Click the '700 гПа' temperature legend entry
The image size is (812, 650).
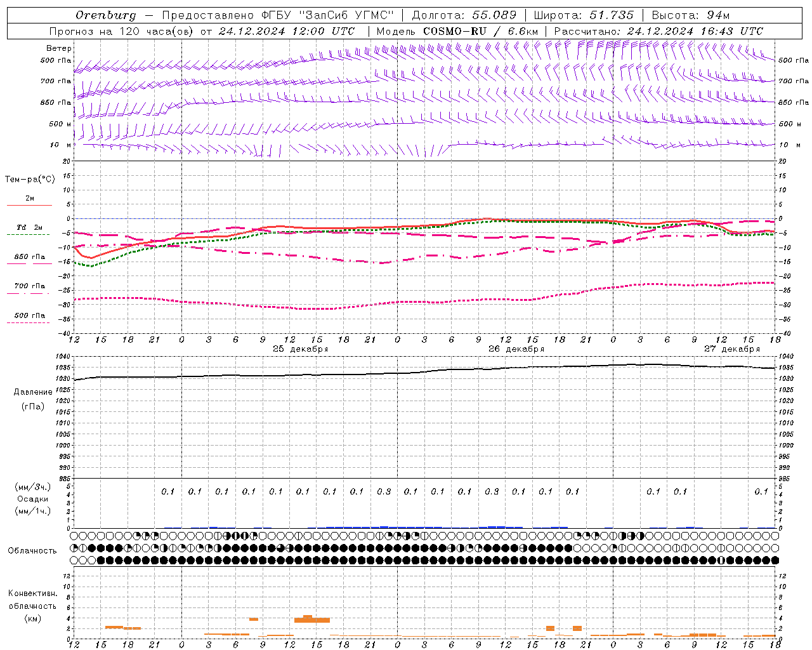[29, 286]
